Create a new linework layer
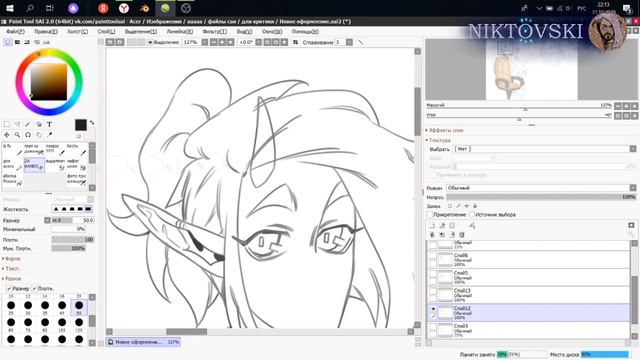Viewport: 640px width, 360px height. [442, 225]
